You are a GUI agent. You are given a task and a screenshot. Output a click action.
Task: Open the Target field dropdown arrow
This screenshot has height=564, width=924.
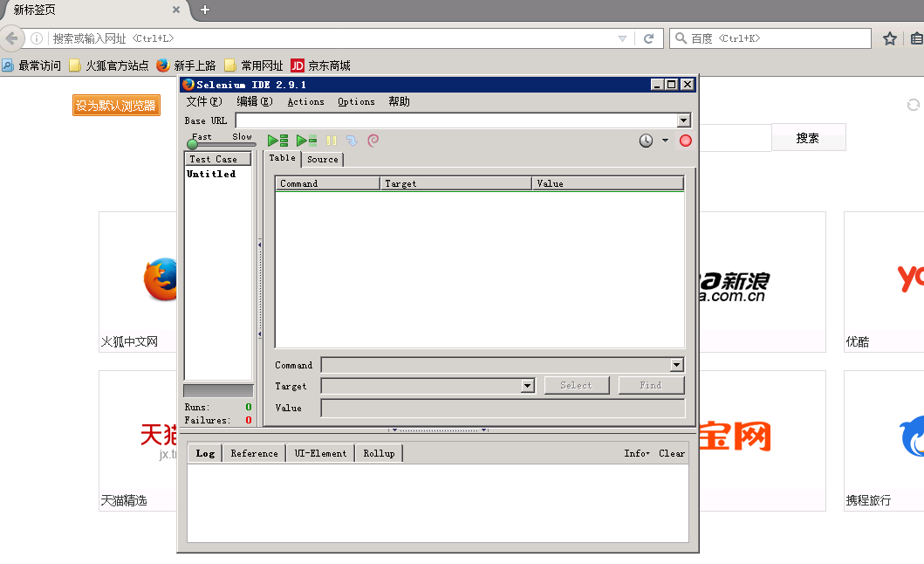527,386
